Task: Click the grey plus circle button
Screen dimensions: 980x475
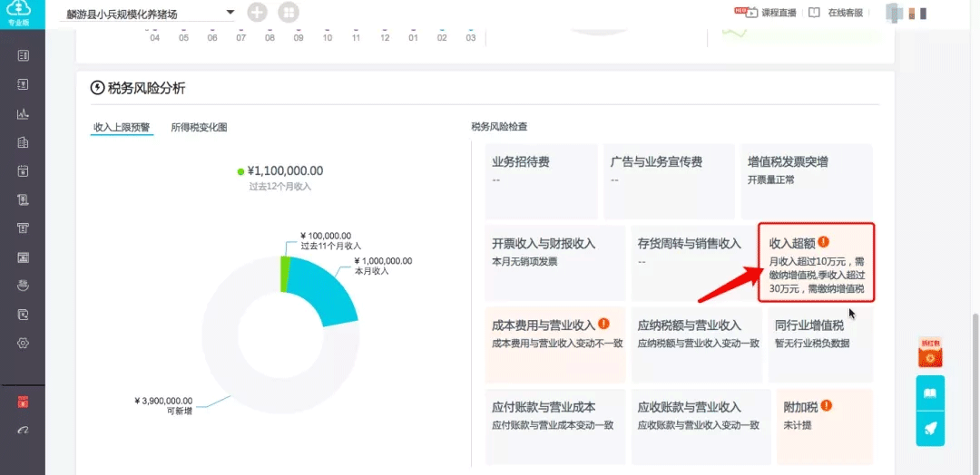Action: [258, 13]
